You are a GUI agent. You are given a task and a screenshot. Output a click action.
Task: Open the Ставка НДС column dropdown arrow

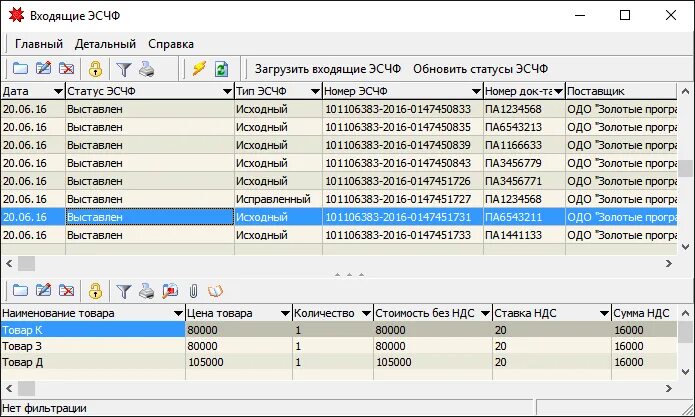(604, 313)
